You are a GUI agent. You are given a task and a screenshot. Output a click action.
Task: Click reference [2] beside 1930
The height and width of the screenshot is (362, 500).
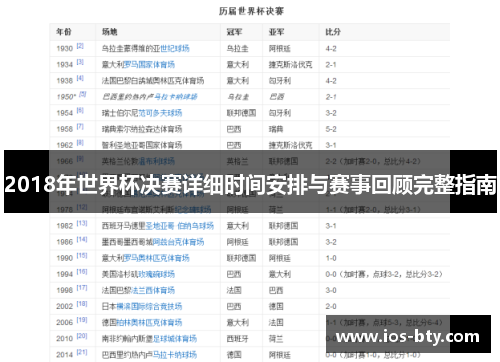pos(80,46)
